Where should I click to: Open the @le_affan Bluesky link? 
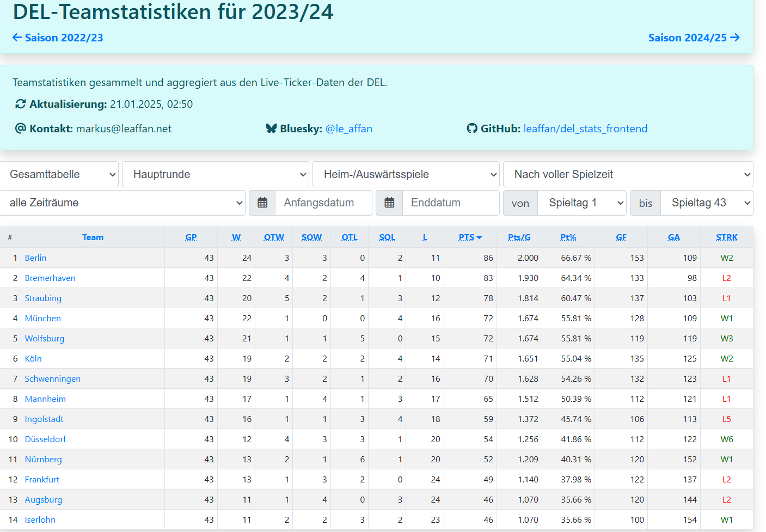(x=348, y=129)
